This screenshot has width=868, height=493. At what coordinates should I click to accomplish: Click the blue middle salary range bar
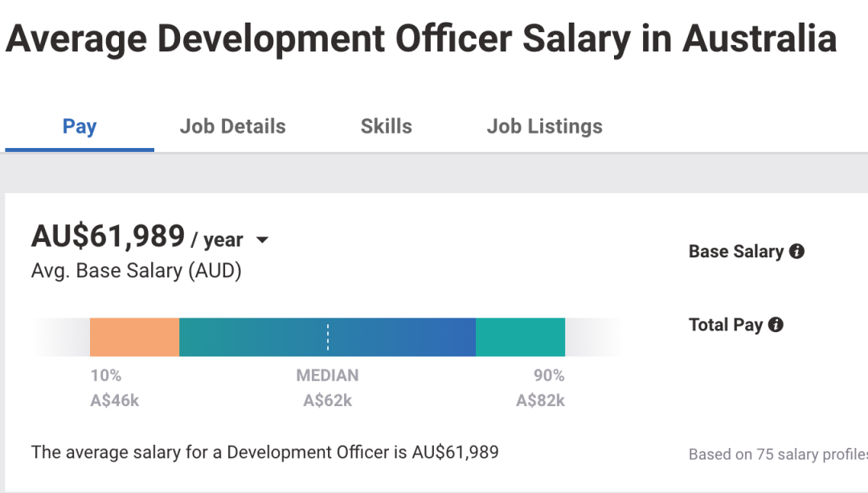pos(402,337)
